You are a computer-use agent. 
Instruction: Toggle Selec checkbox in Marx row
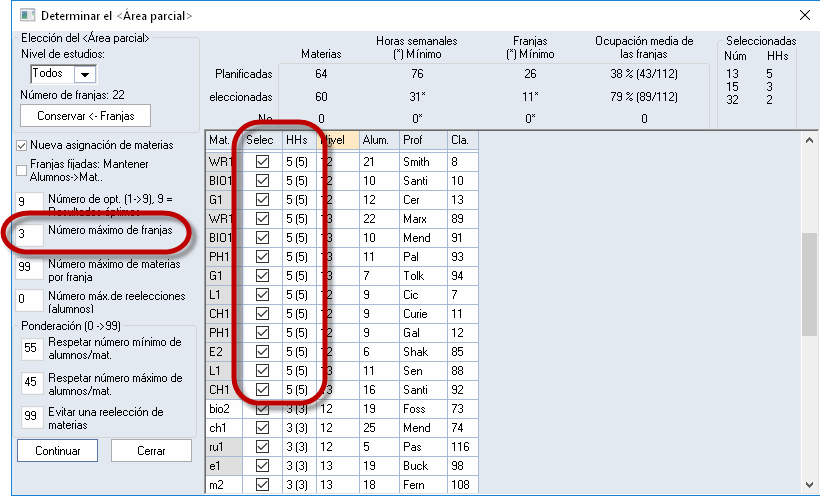262,219
